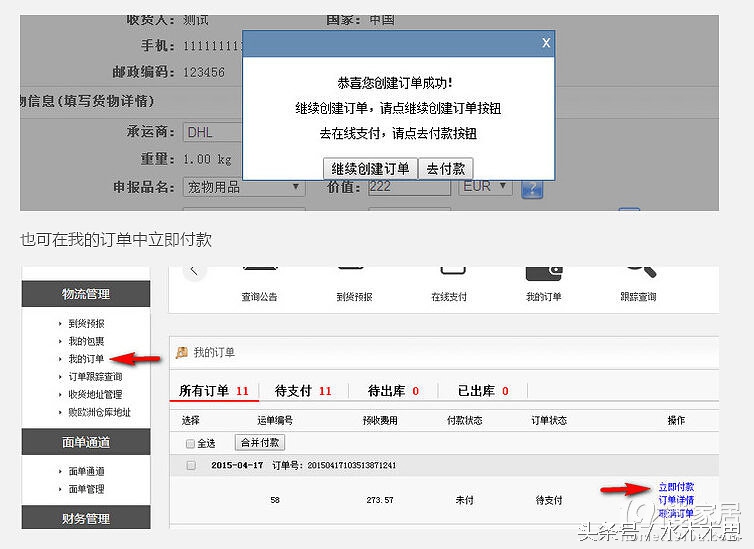Switch to the 待出库 tab
Image resolution: width=754 pixels, height=549 pixels.
(x=393, y=391)
